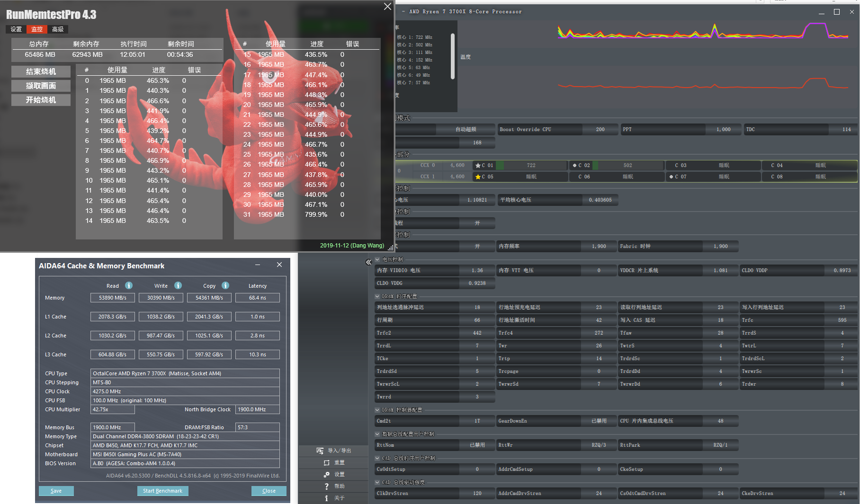860x504 pixels.
Task: Click memtest row 31 progress 799.9%
Action: coord(316,215)
